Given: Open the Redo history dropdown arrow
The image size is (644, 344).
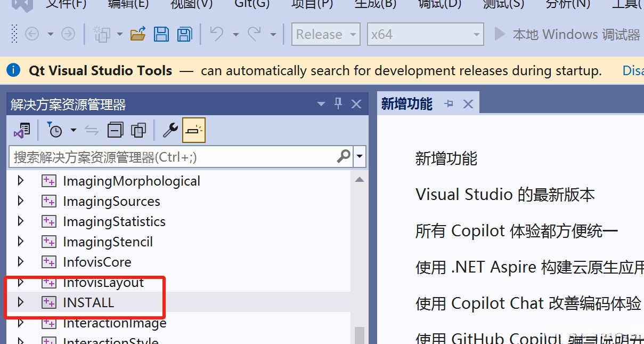Looking at the screenshot, I should point(273,35).
